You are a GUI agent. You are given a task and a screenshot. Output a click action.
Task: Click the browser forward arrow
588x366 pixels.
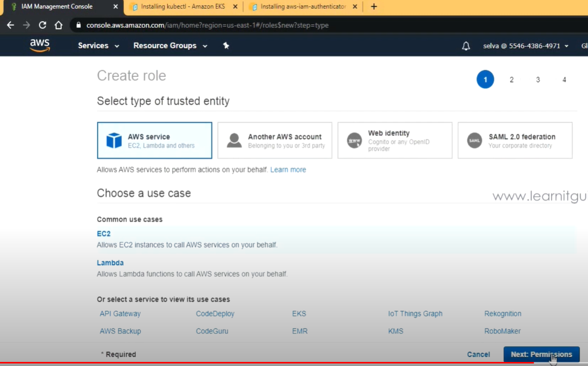click(26, 25)
